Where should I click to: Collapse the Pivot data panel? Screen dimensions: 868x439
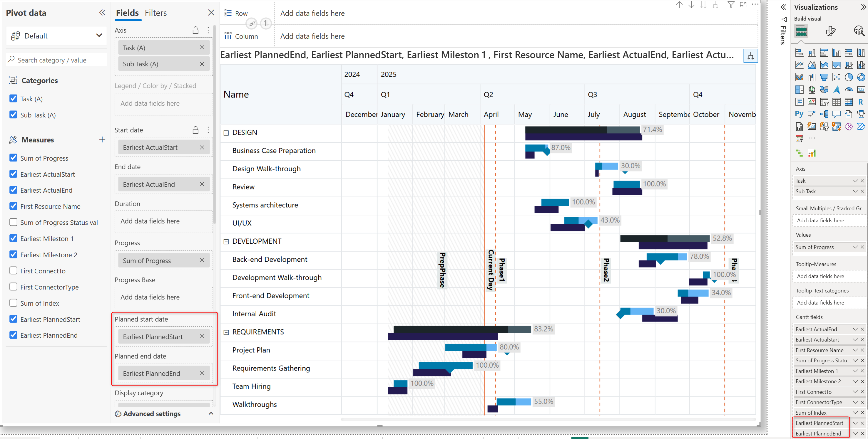(x=102, y=13)
